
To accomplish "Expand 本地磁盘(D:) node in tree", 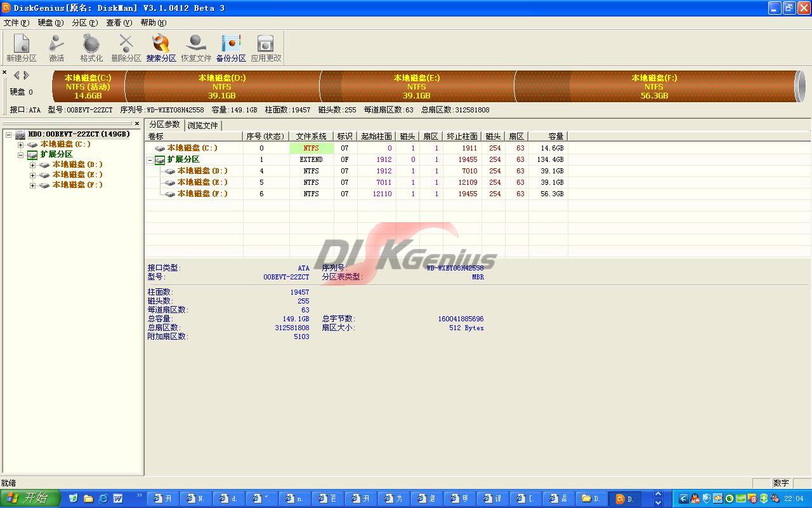I will 33,165.
